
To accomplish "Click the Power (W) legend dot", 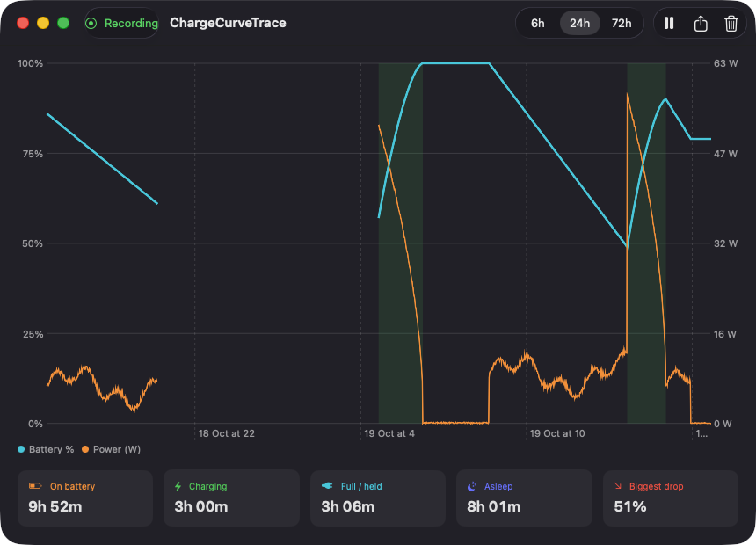I will pyautogui.click(x=85, y=449).
